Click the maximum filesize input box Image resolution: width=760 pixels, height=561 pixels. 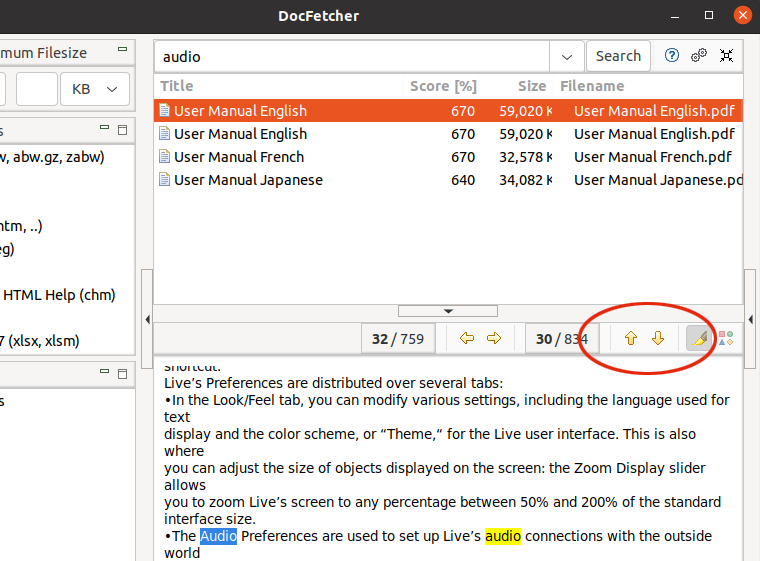point(37,89)
